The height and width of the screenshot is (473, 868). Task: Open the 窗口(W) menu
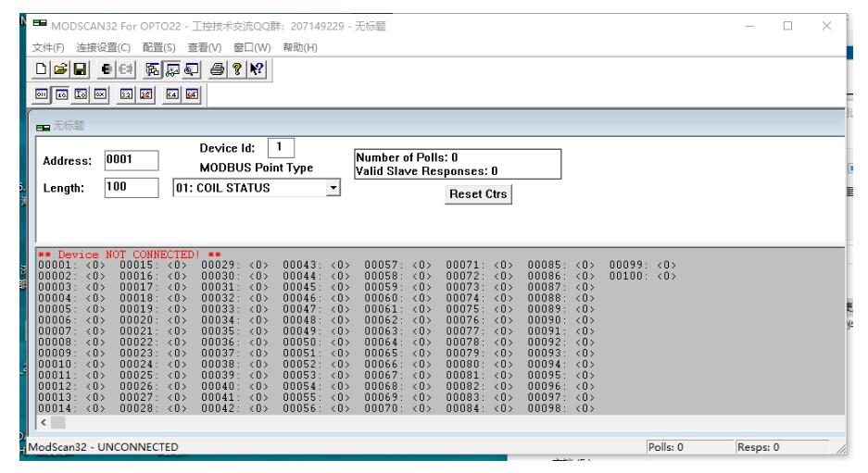pyautogui.click(x=252, y=47)
